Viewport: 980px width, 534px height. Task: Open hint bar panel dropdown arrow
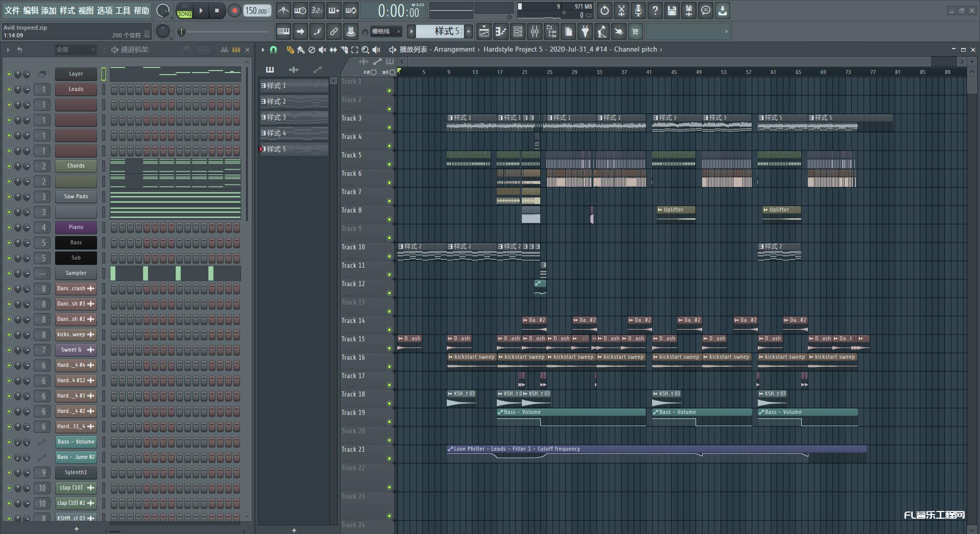[x=726, y=32]
